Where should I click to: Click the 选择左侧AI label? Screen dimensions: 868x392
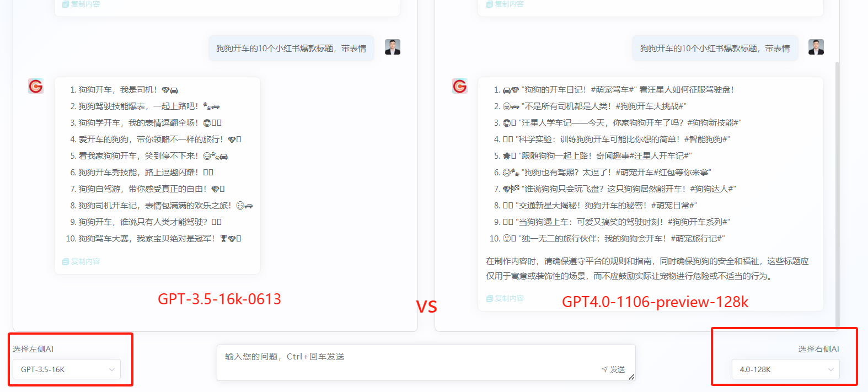33,349
